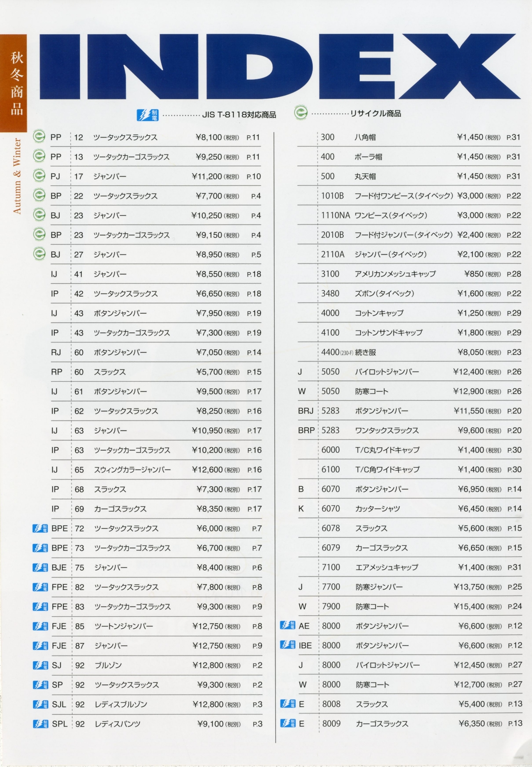Image resolution: width=532 pixels, height=767 pixels.
Task: Click the リサイクル商品 legend recycle icon
Action: [300, 113]
